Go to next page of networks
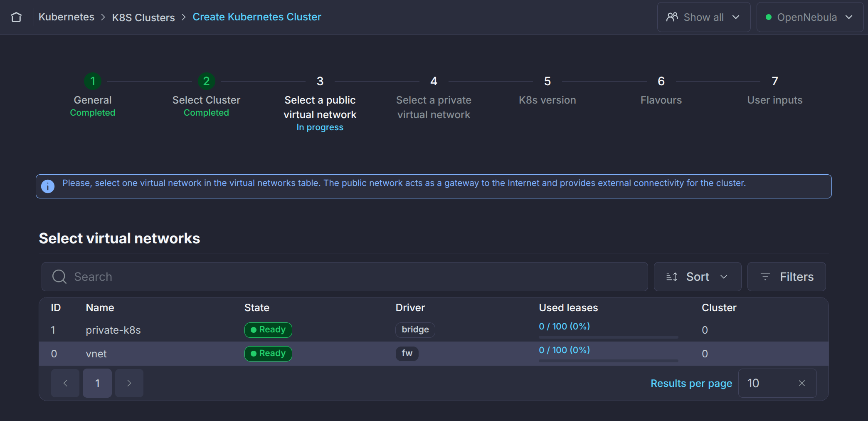The image size is (868, 421). coord(129,383)
